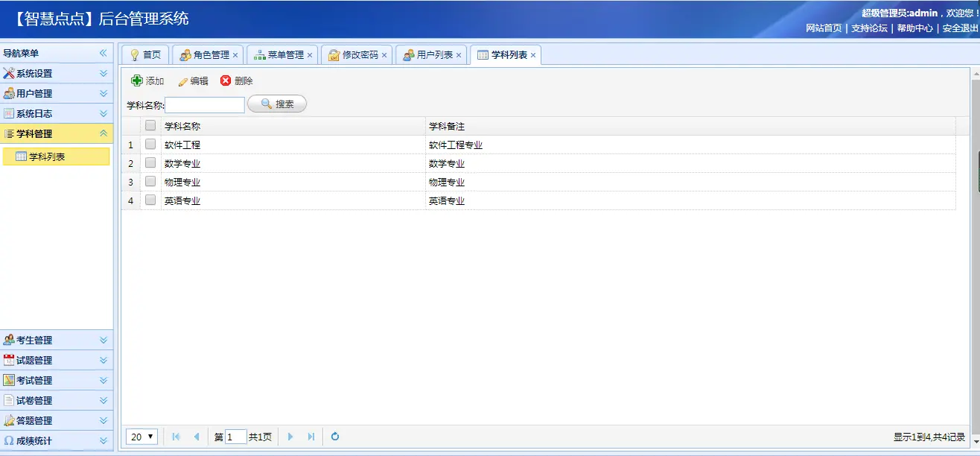Close the 修改密码 tab
The width and height of the screenshot is (980, 456).
coord(384,55)
